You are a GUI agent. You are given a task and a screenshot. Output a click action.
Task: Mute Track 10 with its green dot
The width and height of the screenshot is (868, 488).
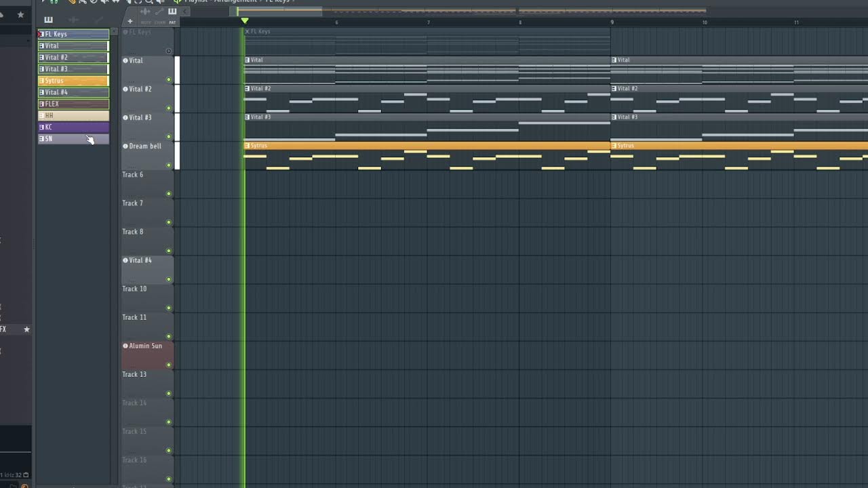tap(169, 308)
